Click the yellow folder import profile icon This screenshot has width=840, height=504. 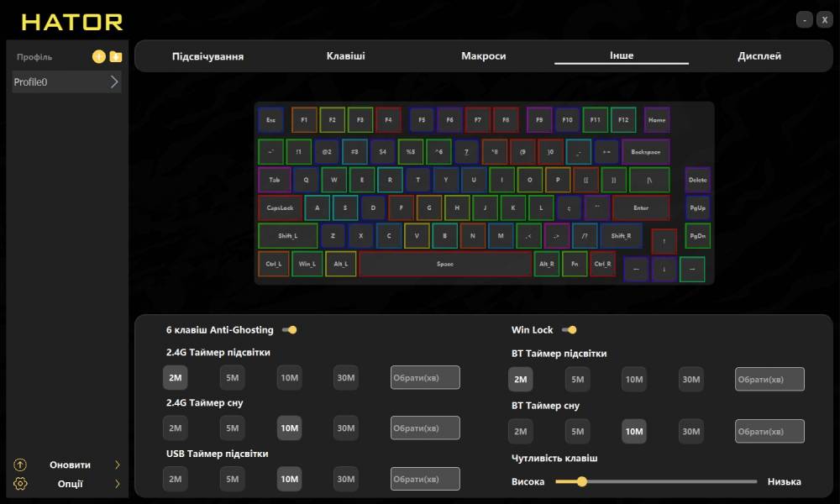[x=116, y=57]
